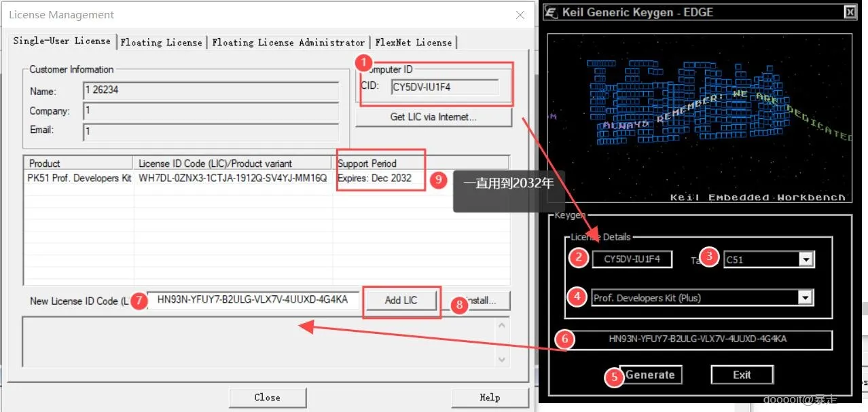Focus the New License ID Code field
This screenshot has height=412, width=868.
point(252,299)
